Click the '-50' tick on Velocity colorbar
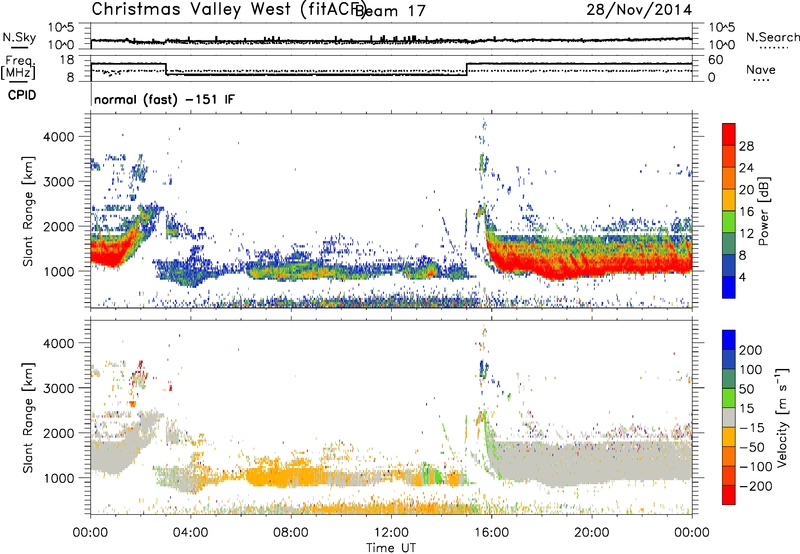Viewport: 800px width, 554px height. (750, 447)
